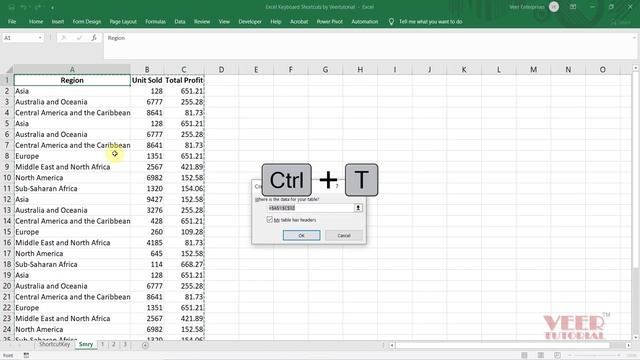640x360 pixels.
Task: Open Customize Quick Access Toolbar arrow
Action: (53, 7)
